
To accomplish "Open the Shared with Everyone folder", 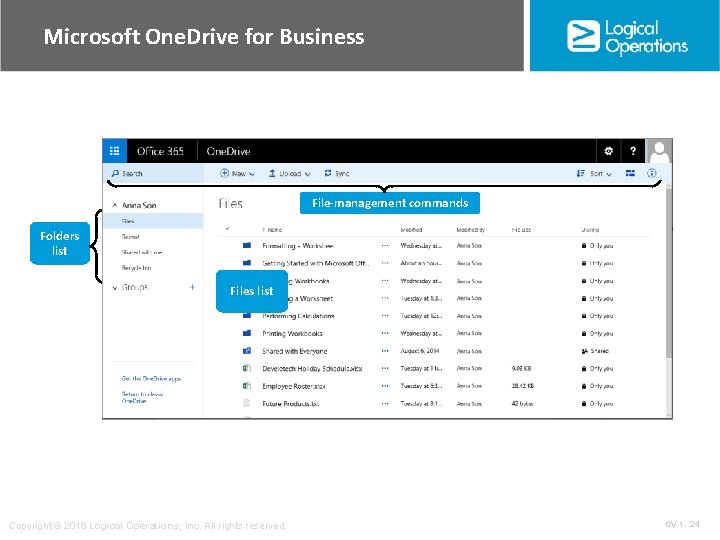I will click(294, 351).
